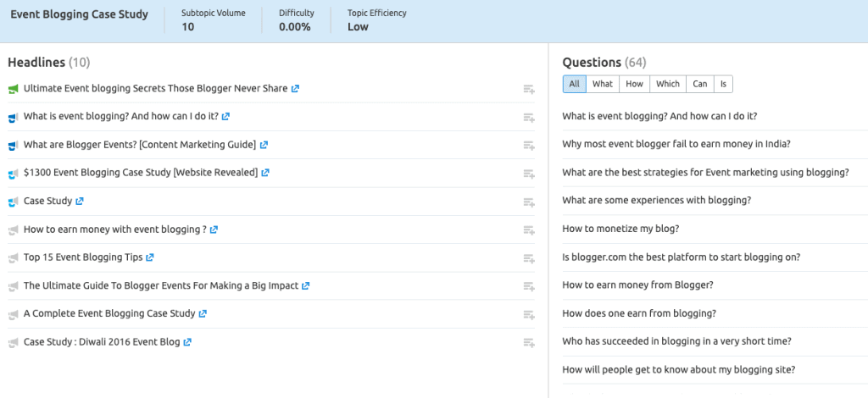Add 'Top 15 Event Blogging Tips' to list
The width and height of the screenshot is (868, 398).
click(529, 258)
